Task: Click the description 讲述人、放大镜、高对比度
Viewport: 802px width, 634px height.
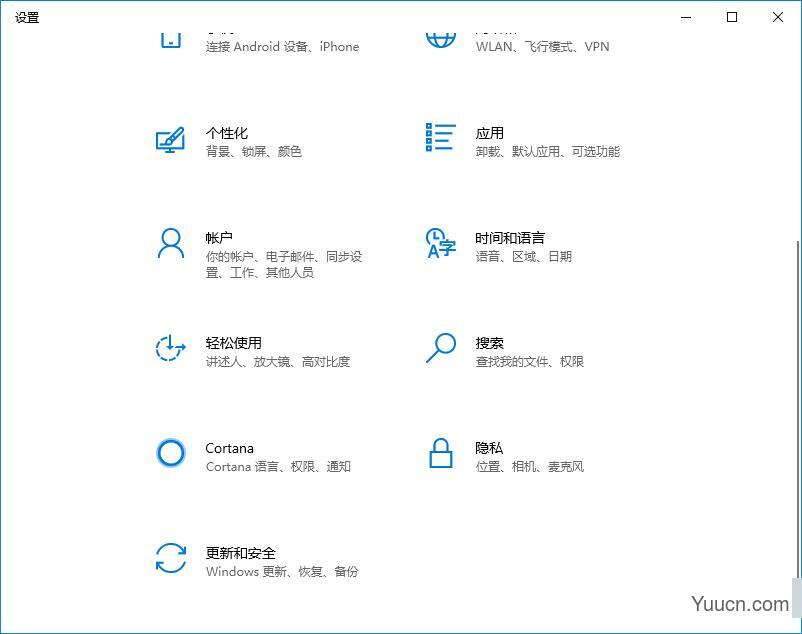Action: pos(278,361)
